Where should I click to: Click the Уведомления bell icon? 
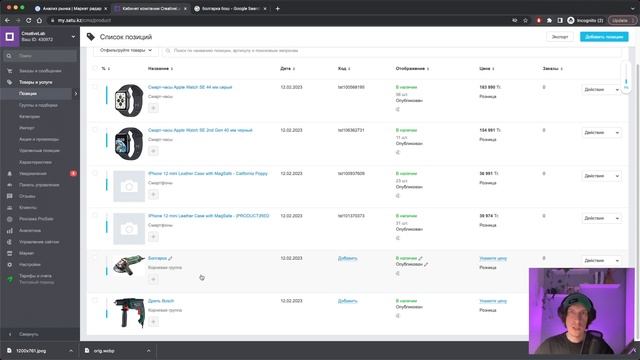point(9,173)
